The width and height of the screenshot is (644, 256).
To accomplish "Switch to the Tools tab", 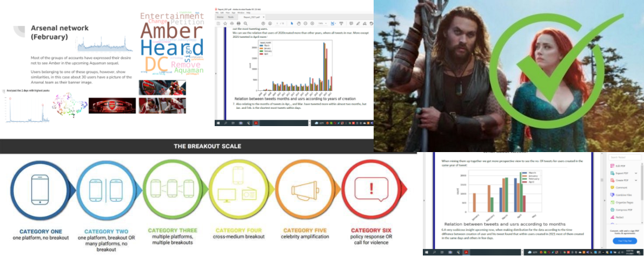I will click(x=231, y=17).
